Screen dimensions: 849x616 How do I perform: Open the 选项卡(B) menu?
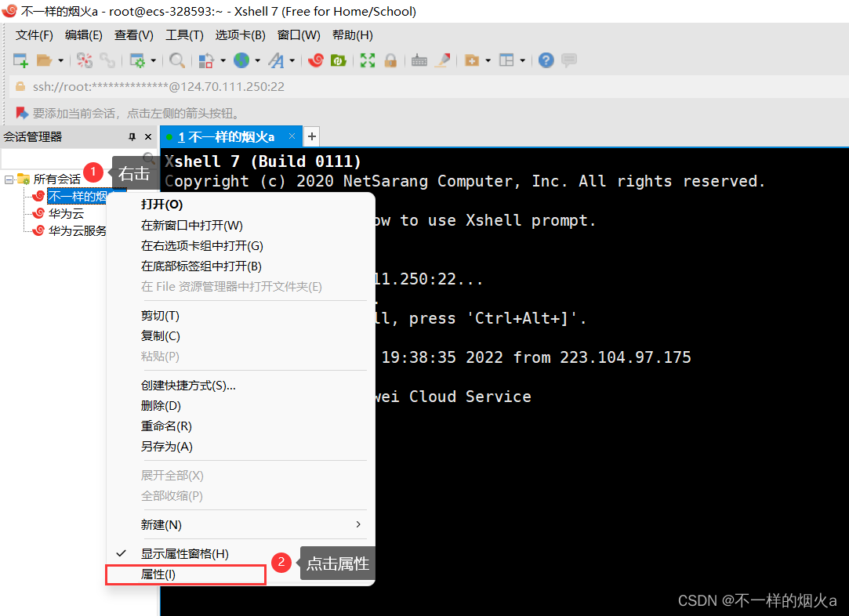tap(240, 35)
